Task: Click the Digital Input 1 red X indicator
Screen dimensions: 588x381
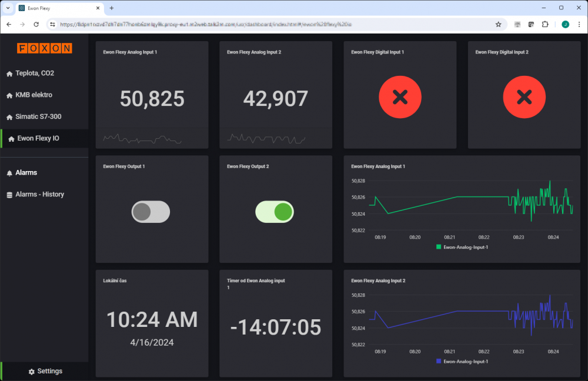Action: click(x=400, y=97)
